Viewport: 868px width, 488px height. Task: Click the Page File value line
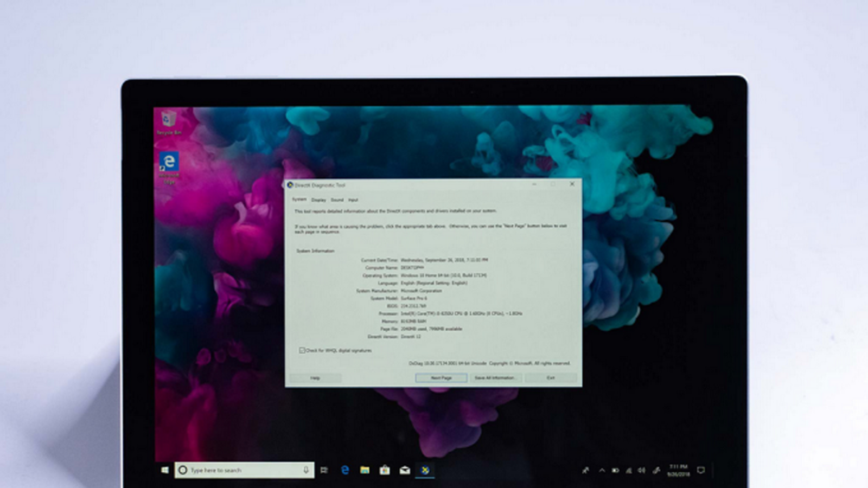[x=431, y=329]
